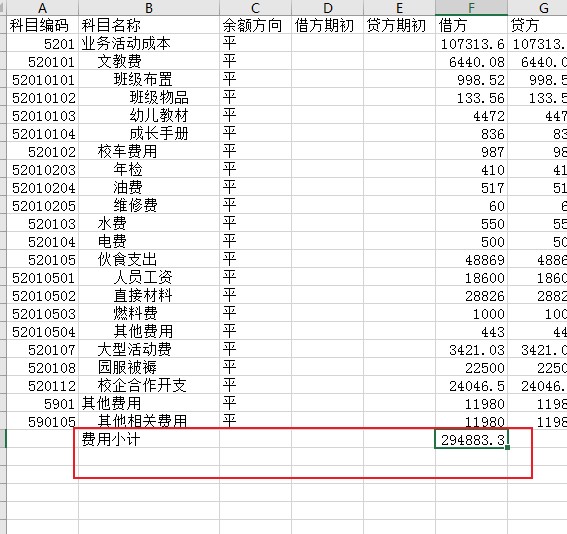Screen dimensions: 567x534
Task: Select the 维修费 cell
Action: [149, 205]
